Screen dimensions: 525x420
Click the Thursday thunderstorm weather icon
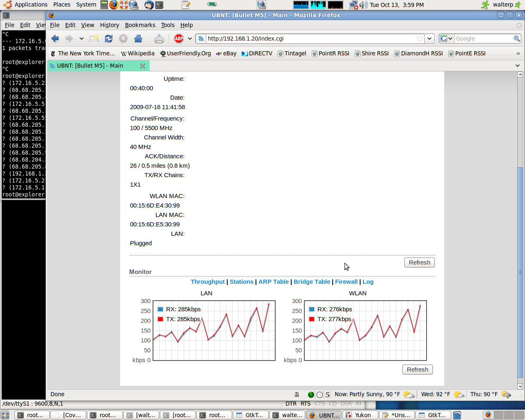(x=506, y=395)
